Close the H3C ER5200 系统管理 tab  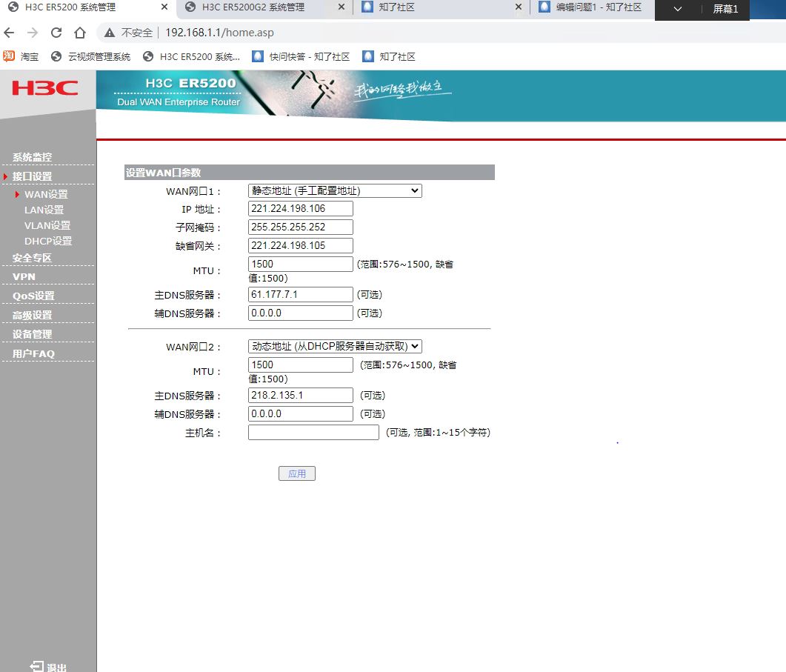164,7
